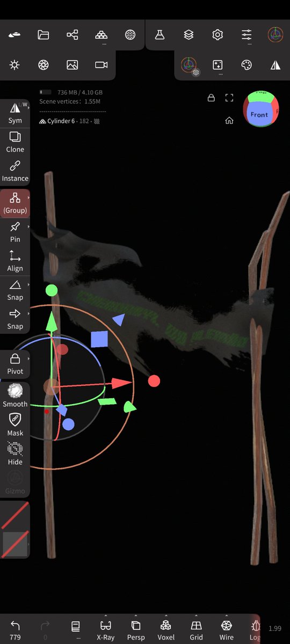This screenshot has width=290, height=644.
Task: Tap the dimmed Gizmo button in left toolbar
Action: [15, 483]
